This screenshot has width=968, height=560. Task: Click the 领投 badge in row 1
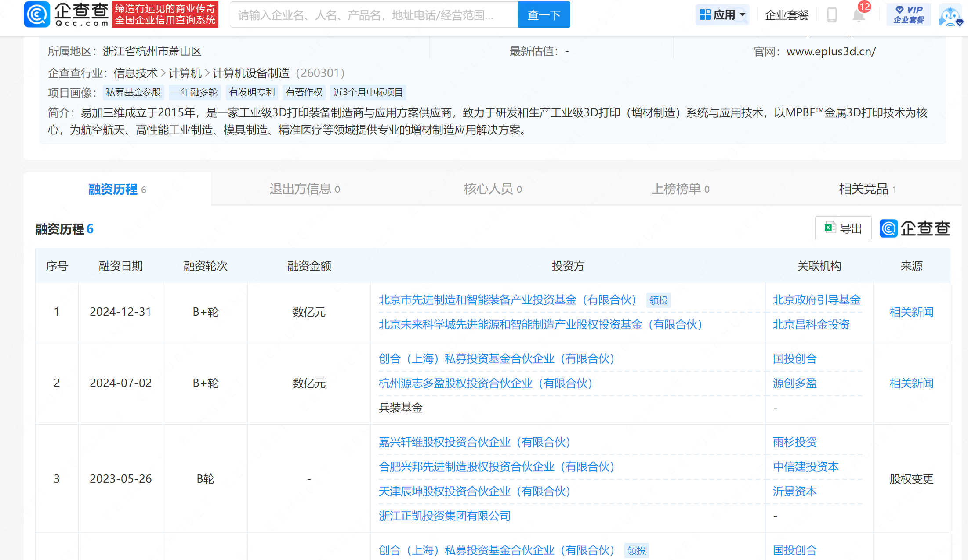[659, 300]
